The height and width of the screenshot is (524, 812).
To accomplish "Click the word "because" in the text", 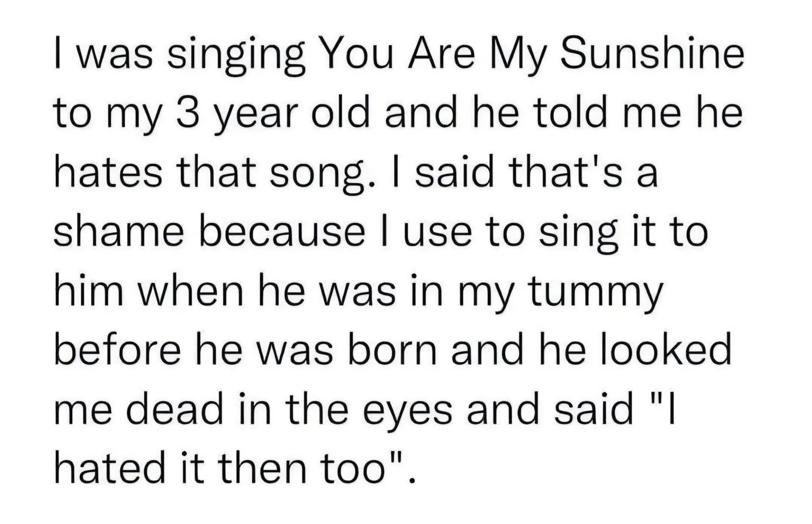I will (282, 233).
